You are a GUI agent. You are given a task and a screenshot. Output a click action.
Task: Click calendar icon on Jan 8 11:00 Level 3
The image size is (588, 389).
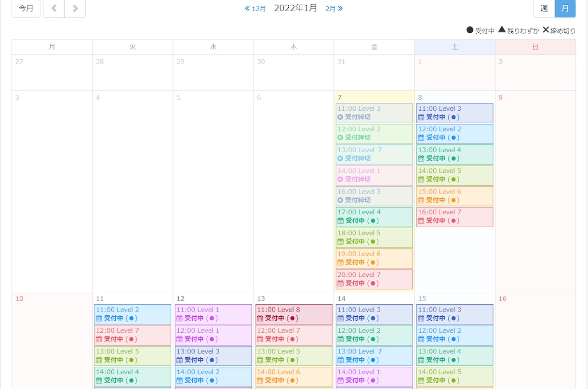point(421,117)
